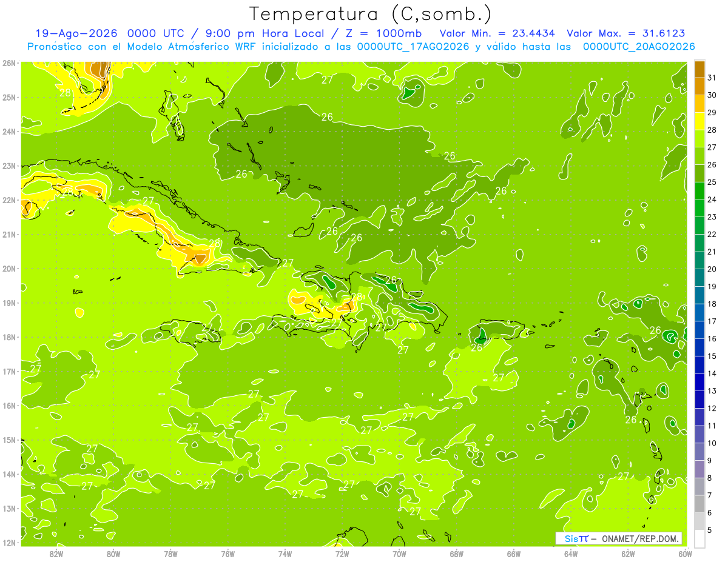728x562 pixels.
Task: Pick the yellow swatch between 28 and 29
Action: point(699,121)
